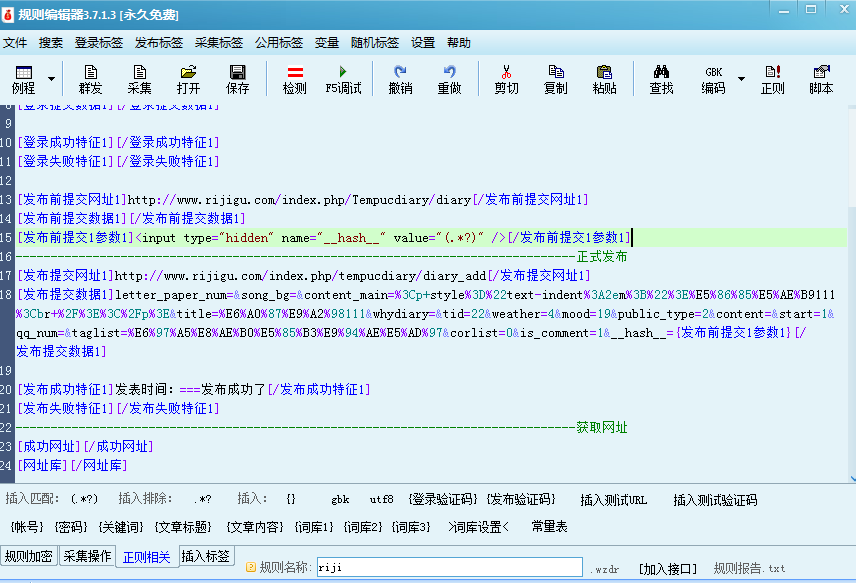Click the 群发 (mass publish) toolbar icon
This screenshot has height=583, width=856.
(90, 79)
